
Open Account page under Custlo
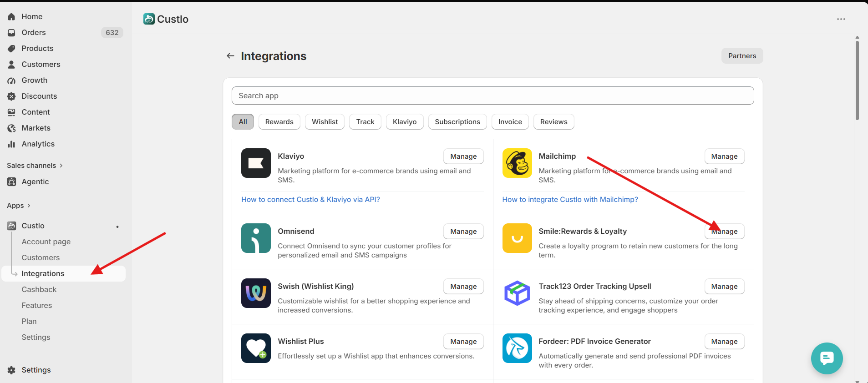[x=46, y=242]
